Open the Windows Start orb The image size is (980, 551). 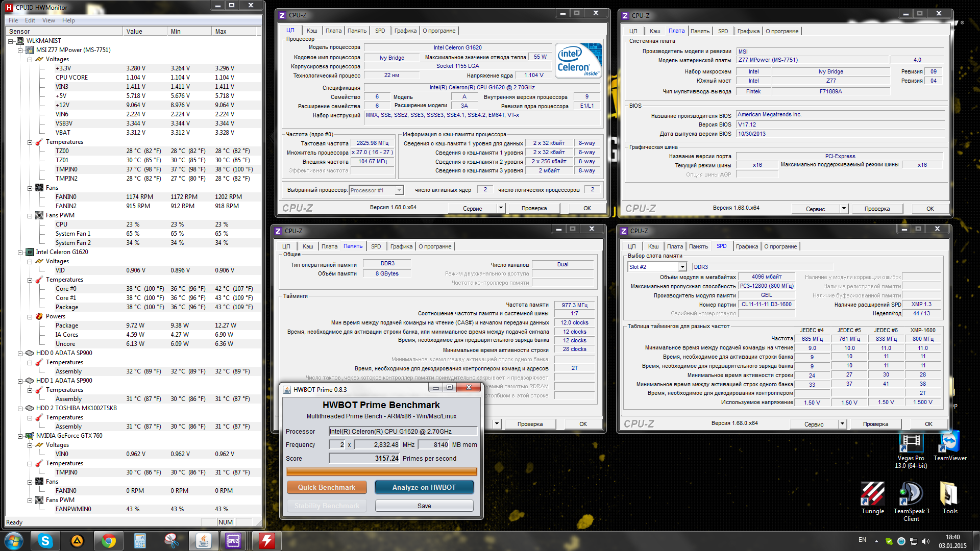pyautogui.click(x=13, y=541)
